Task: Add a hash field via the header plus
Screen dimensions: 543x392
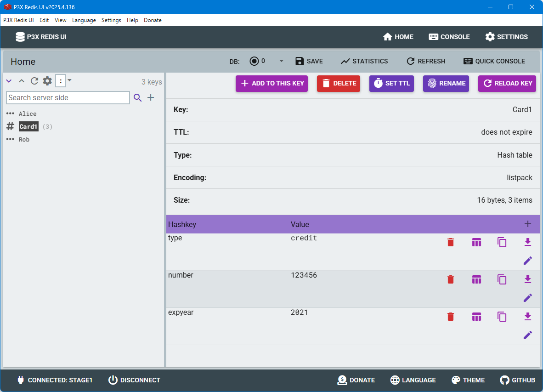Action: pos(527,224)
